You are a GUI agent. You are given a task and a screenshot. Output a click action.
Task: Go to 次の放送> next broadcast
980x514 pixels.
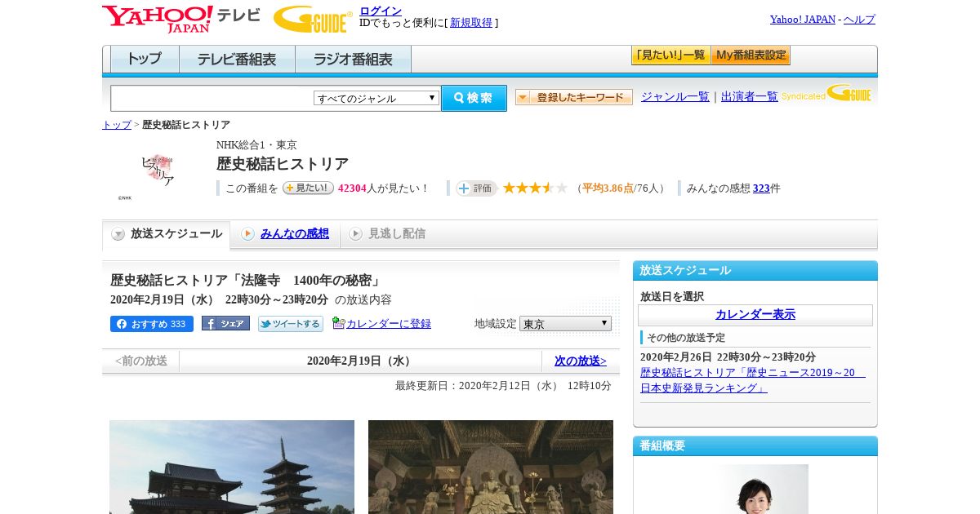pos(581,361)
